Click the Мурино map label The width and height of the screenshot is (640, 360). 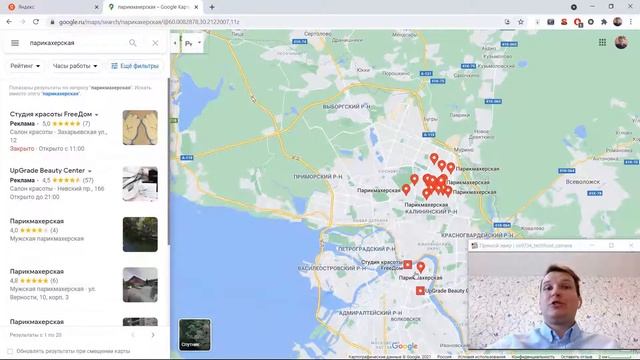(464, 150)
